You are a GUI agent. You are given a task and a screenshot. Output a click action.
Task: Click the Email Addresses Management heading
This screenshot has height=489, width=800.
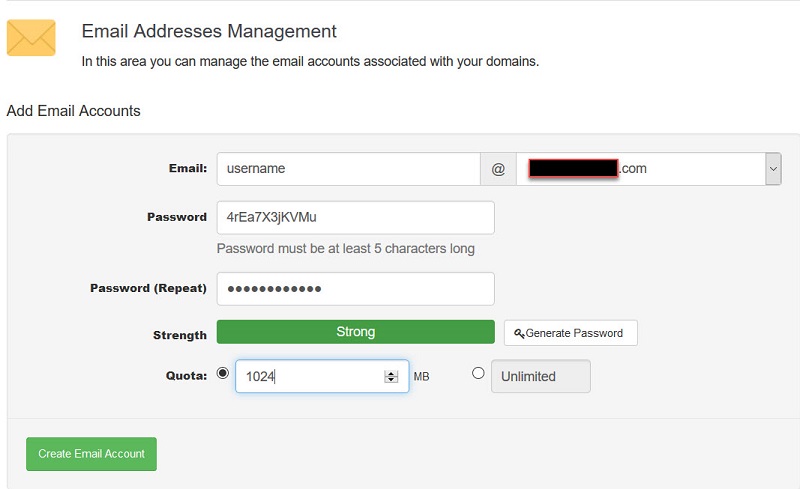pyautogui.click(x=209, y=32)
